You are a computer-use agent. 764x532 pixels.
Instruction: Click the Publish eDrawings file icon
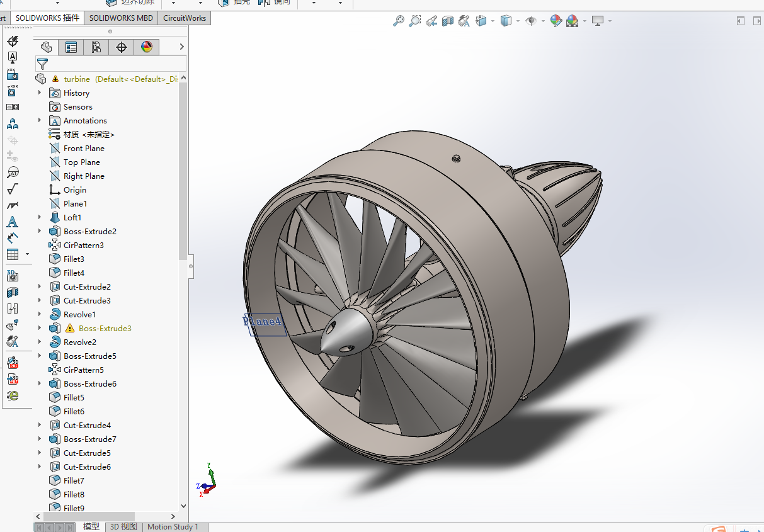[13, 395]
